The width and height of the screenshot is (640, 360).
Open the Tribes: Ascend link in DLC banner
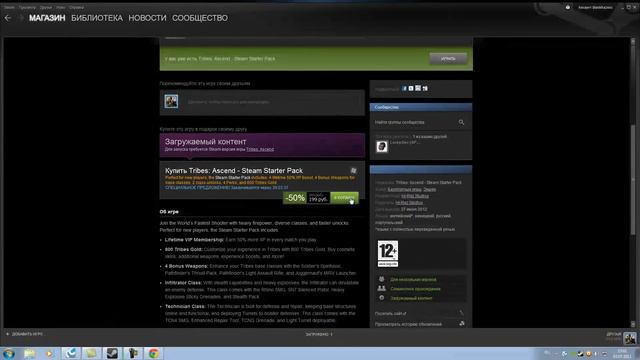tap(260, 149)
